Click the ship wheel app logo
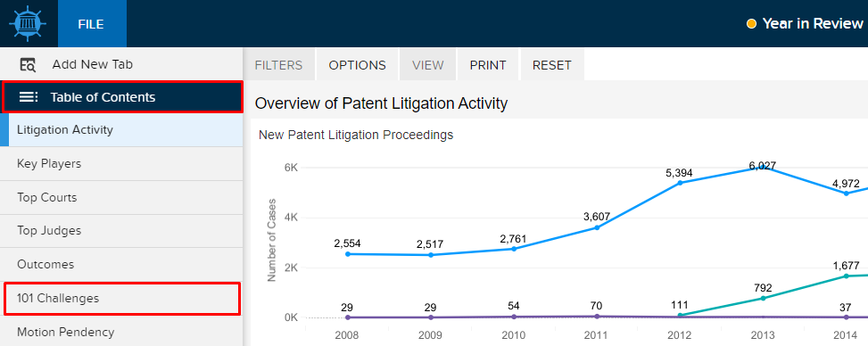Viewport: 868px width, 346px height. point(28,23)
